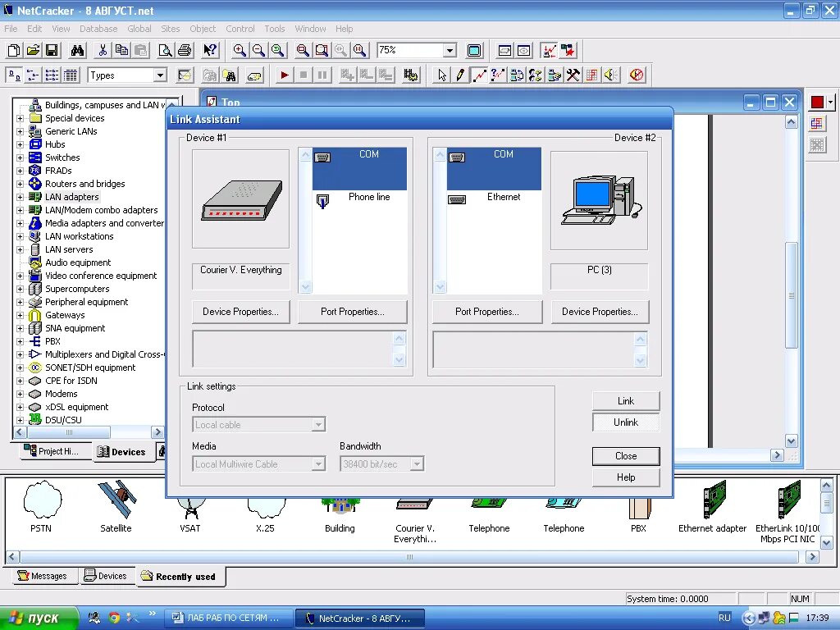
Task: Select the COM port of Device #1
Action: (359, 169)
